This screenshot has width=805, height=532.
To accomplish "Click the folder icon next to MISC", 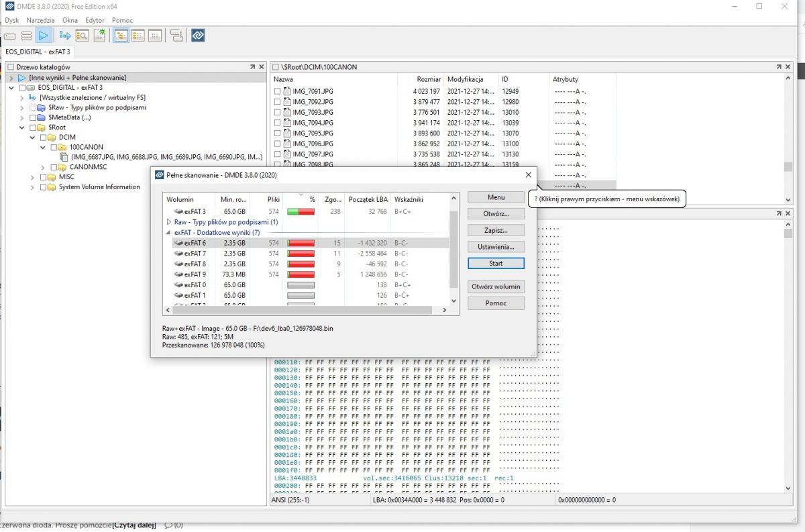I will [52, 177].
